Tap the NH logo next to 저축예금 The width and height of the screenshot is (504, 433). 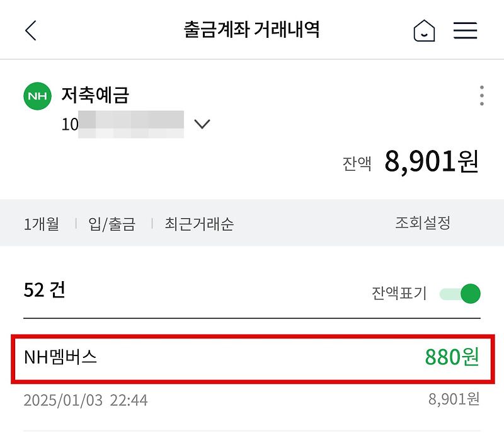tap(37, 96)
